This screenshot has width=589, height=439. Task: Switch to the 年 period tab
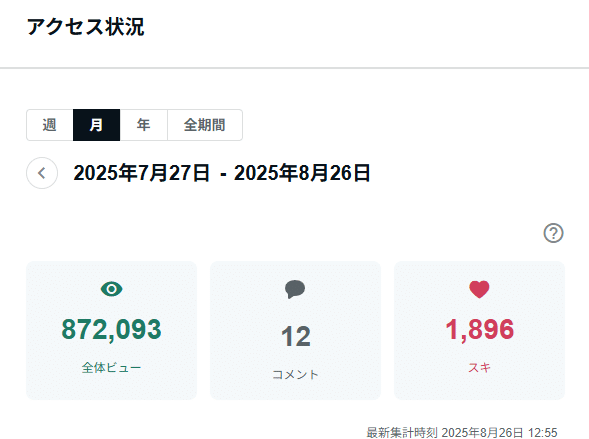[143, 125]
